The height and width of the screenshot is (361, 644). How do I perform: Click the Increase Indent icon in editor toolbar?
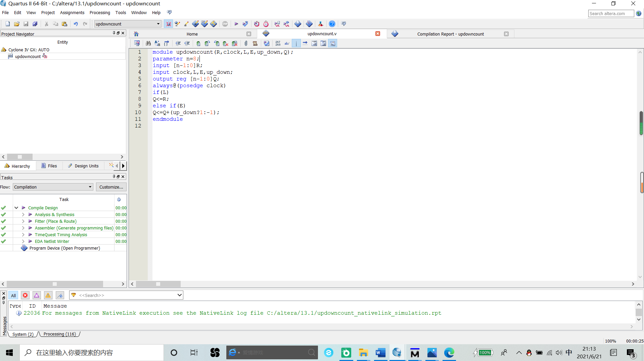pyautogui.click(x=178, y=43)
